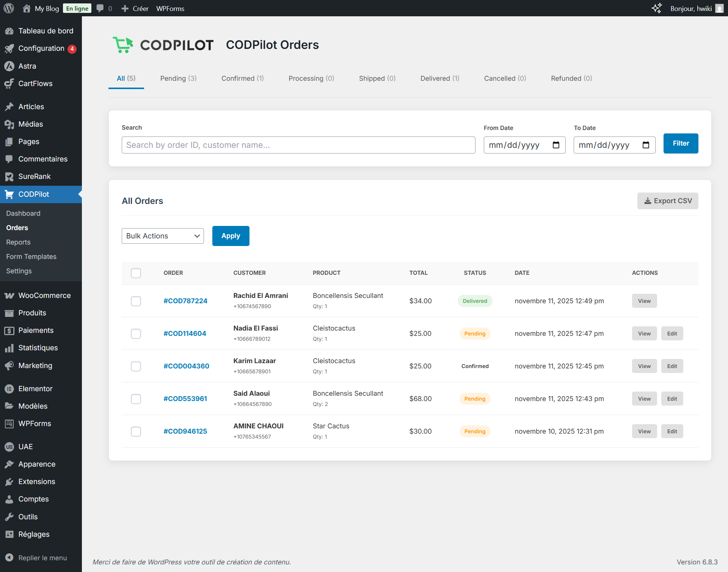Toggle the select-all orders checkbox
This screenshot has width=728, height=572.
pos(136,273)
